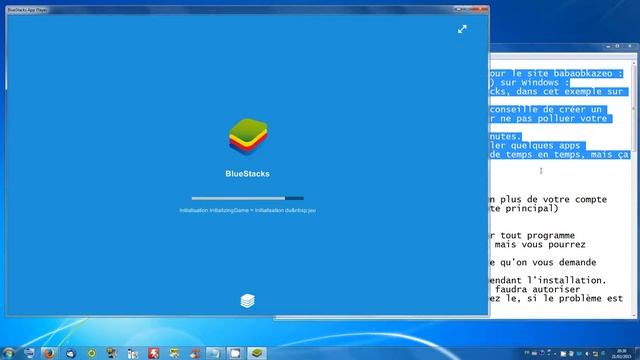Open Firefox from the taskbar

click(x=49, y=353)
